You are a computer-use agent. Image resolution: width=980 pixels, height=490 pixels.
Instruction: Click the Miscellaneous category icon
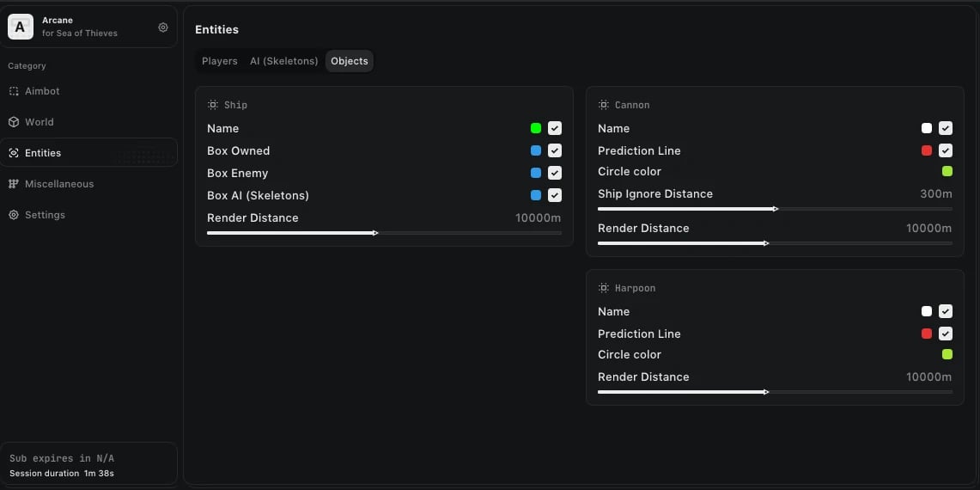[14, 184]
